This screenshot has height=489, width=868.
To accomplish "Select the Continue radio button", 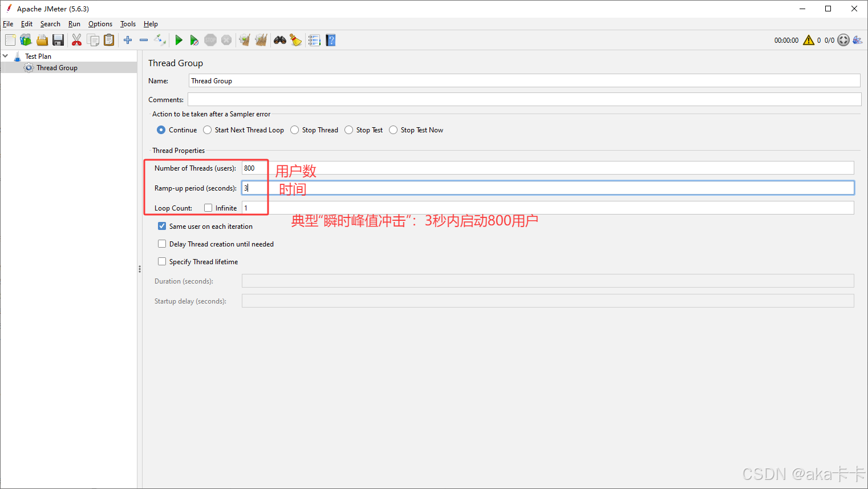I will click(x=161, y=130).
